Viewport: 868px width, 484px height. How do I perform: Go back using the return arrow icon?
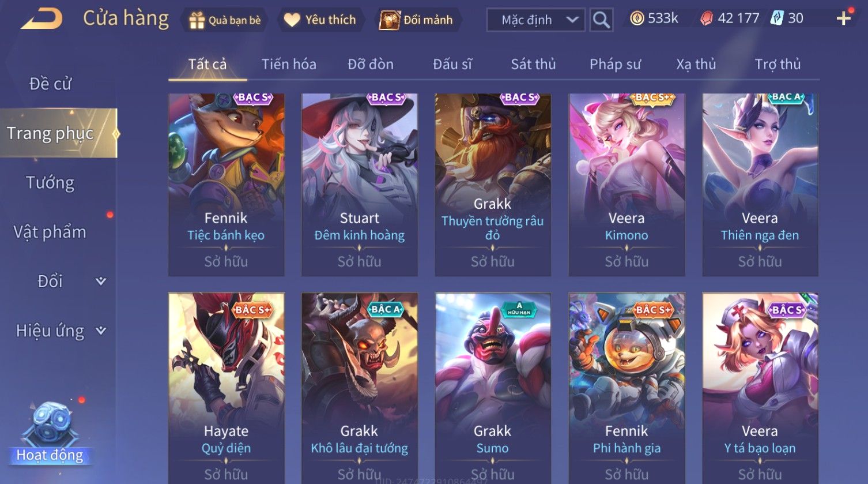(x=41, y=19)
